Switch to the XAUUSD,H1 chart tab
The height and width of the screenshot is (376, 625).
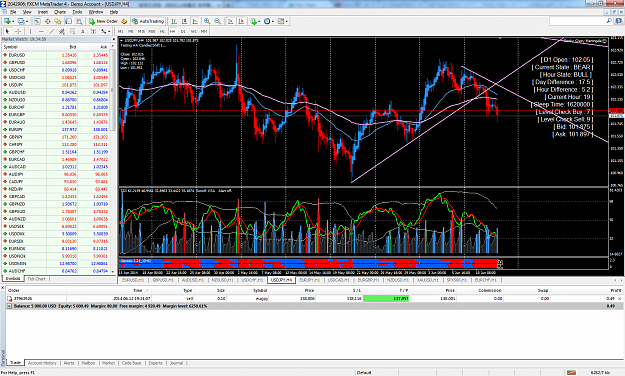click(x=428, y=280)
